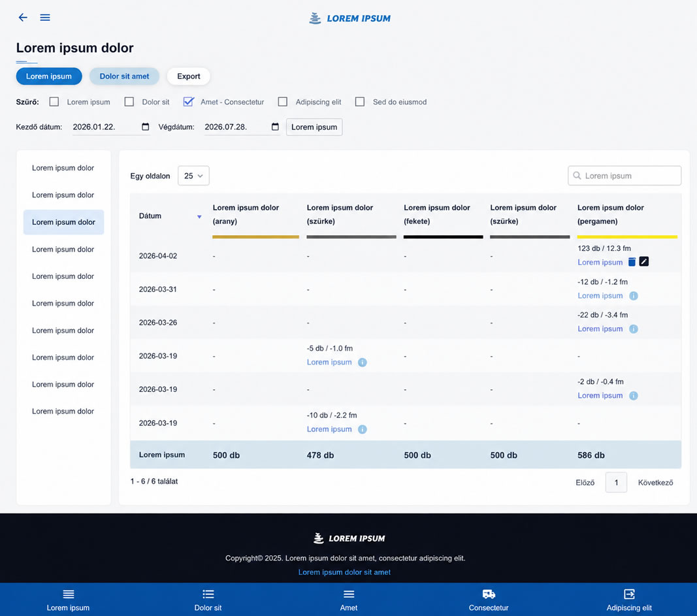Uncheck the Amet - Consectetur filter checkbox
This screenshot has width=697, height=616.
[189, 102]
